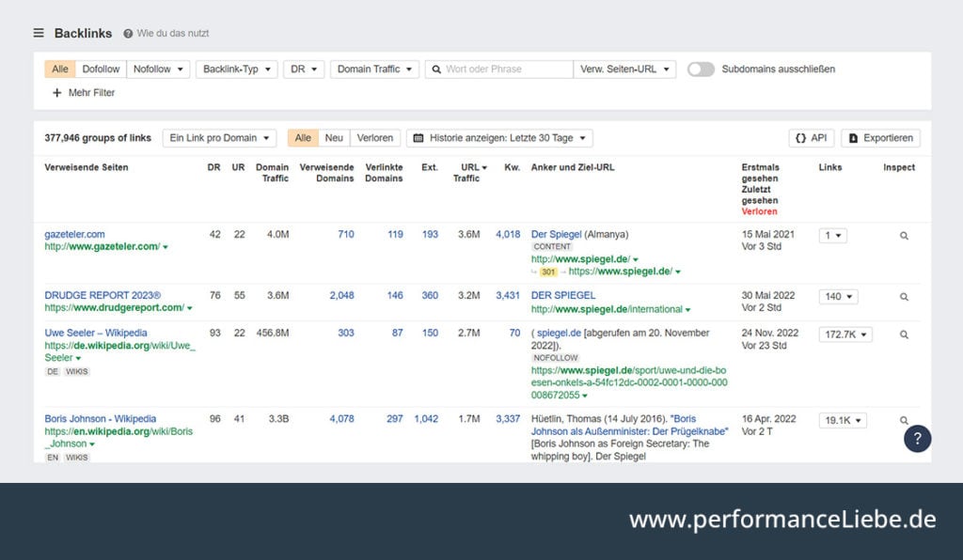The image size is (963, 560).
Task: Click the 'Wort oder Phrase' search field
Action: tap(498, 70)
